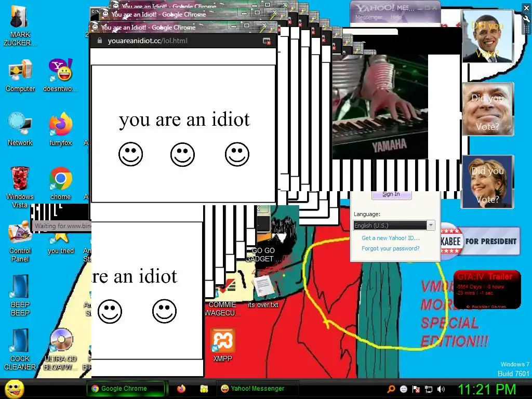
Task: Open the ULTRA CD BLOATW... disc icon
Action: coord(60,350)
